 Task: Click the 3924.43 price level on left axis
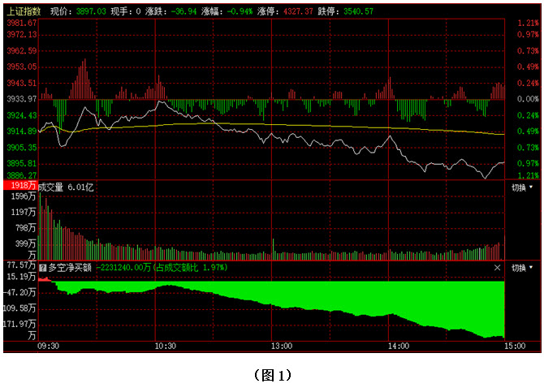(x=21, y=115)
